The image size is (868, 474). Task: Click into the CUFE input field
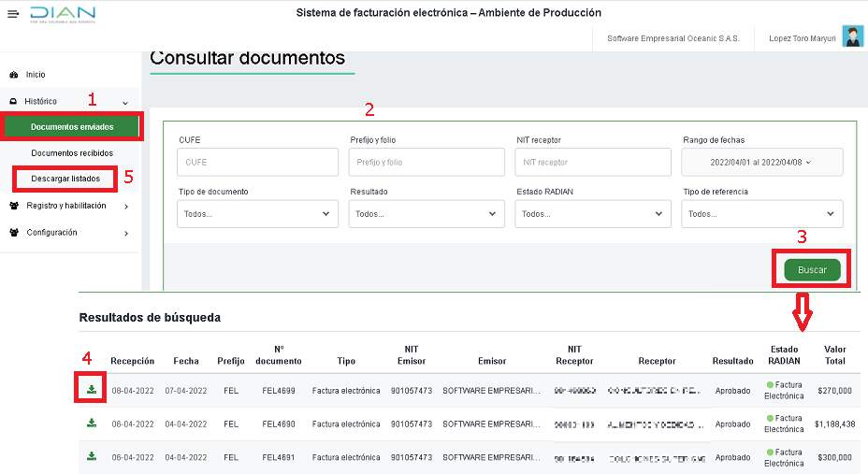(257, 162)
